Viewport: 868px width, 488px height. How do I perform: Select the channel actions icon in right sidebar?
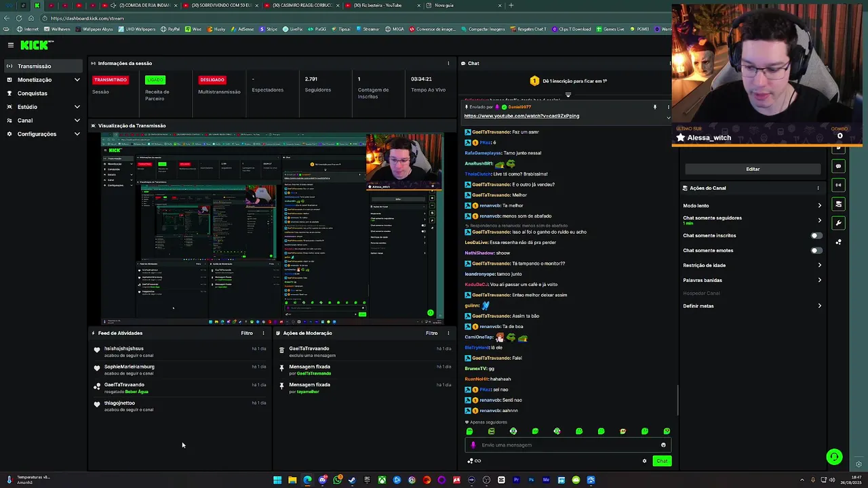coord(839,204)
